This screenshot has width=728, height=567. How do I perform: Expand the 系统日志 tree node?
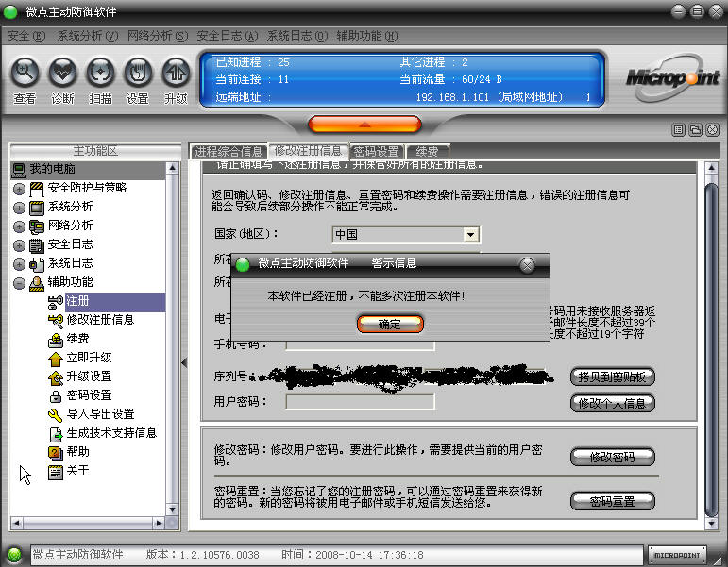(19, 264)
